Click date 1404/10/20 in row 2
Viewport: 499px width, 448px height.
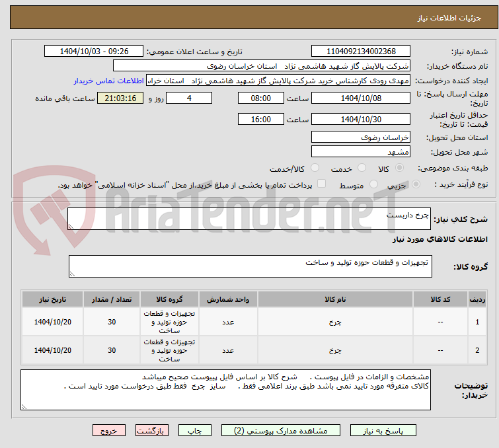click(52, 350)
